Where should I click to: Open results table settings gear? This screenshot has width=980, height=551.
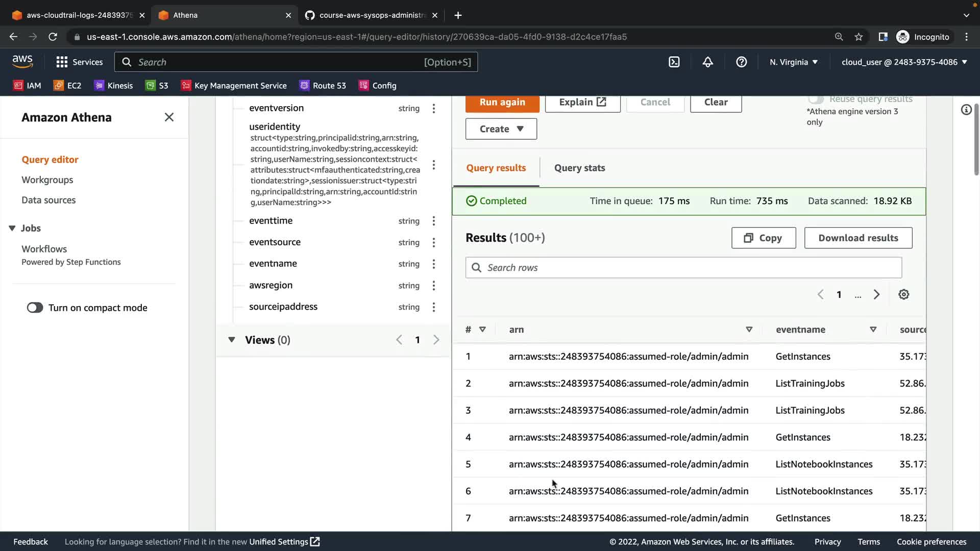903,294
